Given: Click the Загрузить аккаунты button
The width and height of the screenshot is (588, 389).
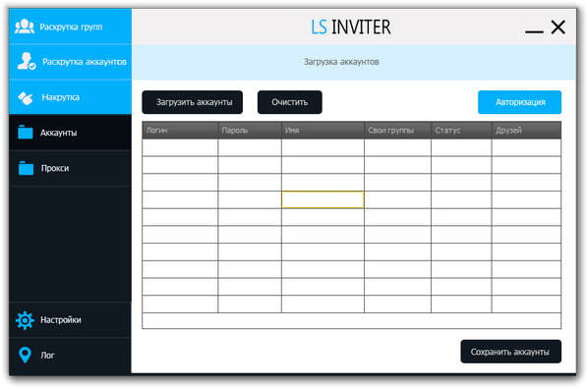Looking at the screenshot, I should [193, 102].
